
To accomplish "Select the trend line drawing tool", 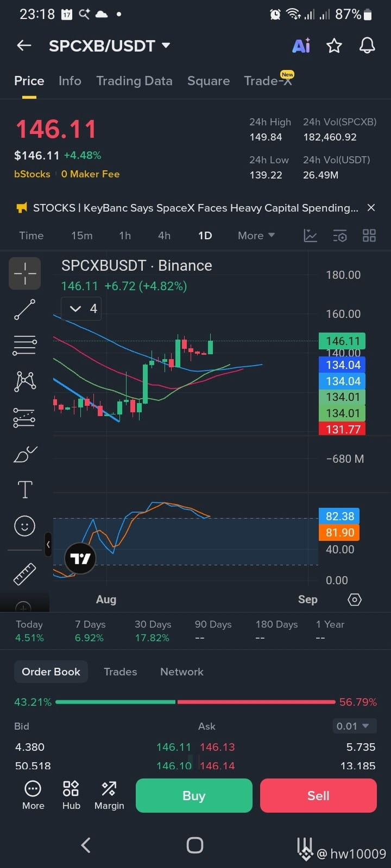I will 25,309.
